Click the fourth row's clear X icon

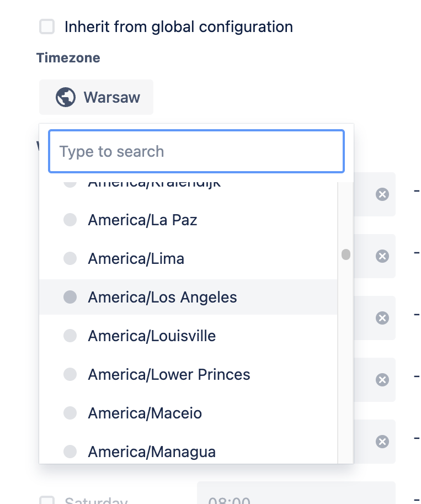[x=382, y=380]
